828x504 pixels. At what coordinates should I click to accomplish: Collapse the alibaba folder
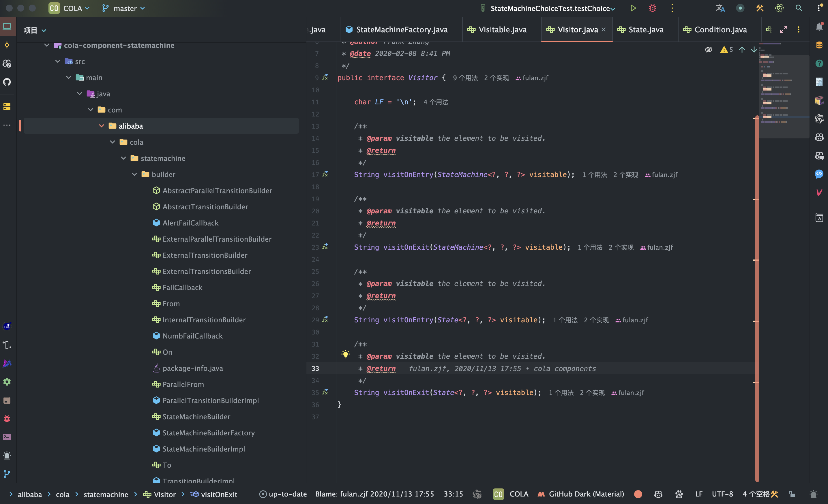coord(102,126)
